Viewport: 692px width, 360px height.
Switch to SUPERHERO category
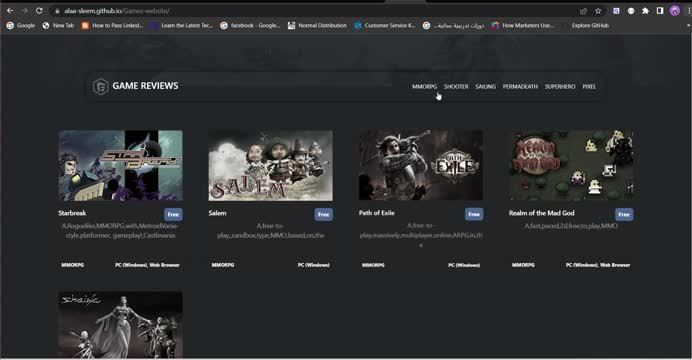point(560,86)
